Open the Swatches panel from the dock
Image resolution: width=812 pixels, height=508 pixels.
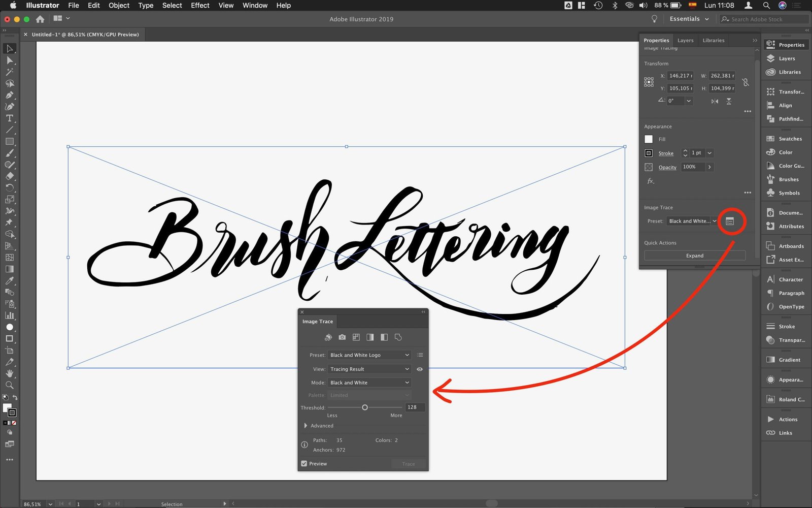coord(785,139)
